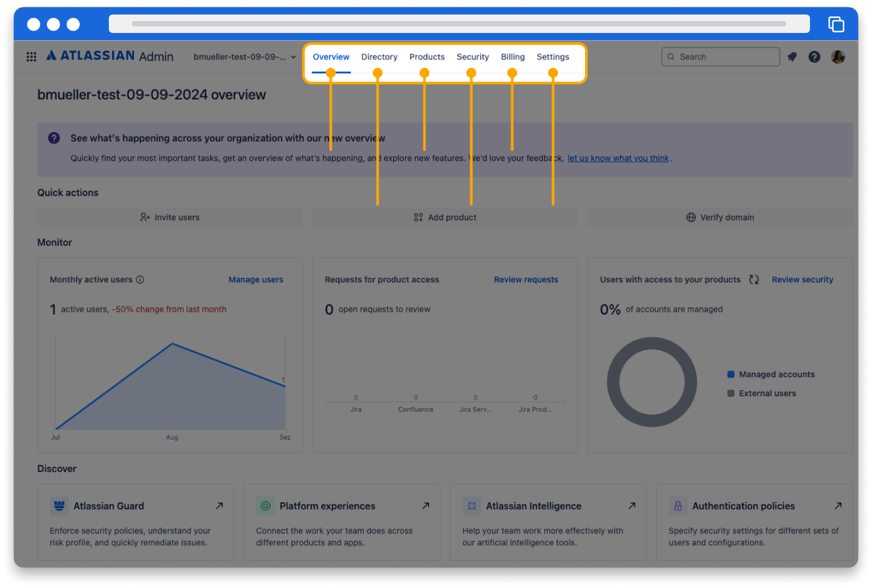This screenshot has height=588, width=872.
Task: Click the '-50% change from last month' text
Action: click(x=169, y=309)
